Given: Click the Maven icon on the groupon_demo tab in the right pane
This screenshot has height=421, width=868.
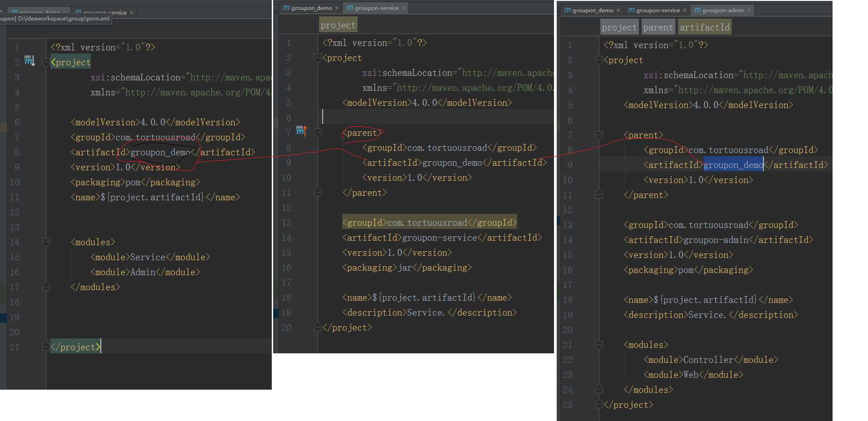Looking at the screenshot, I should coord(568,10).
